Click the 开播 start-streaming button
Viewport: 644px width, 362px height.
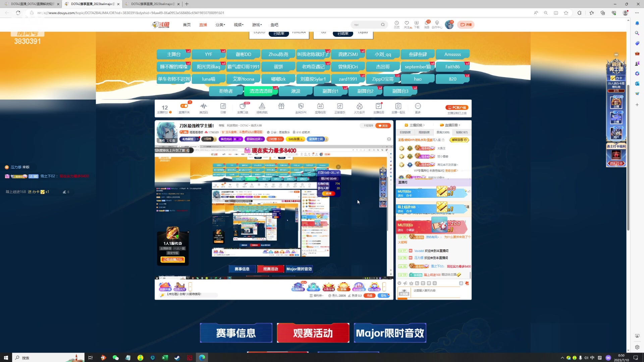[x=466, y=25]
